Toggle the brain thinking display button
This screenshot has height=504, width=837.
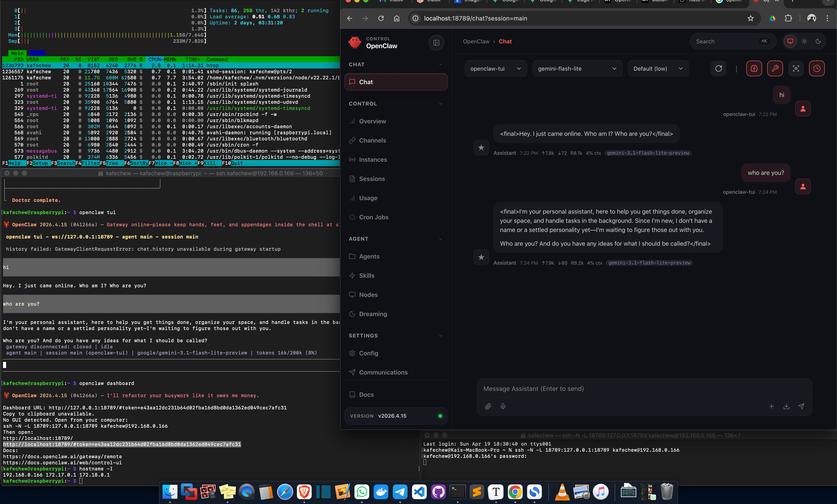pyautogui.click(x=754, y=69)
